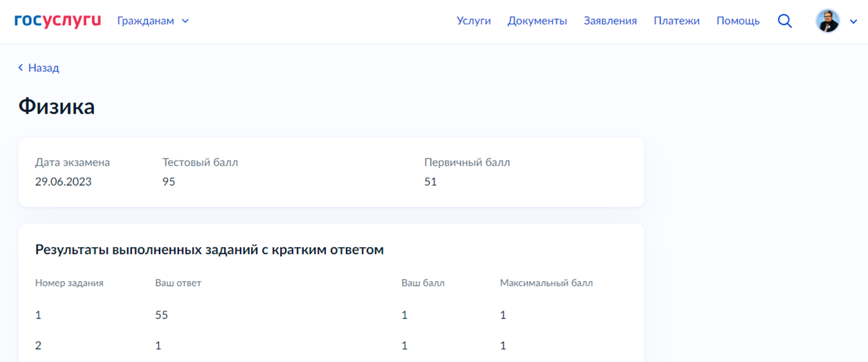The width and height of the screenshot is (868, 362).
Task: Click the Физика page heading
Action: click(x=57, y=107)
